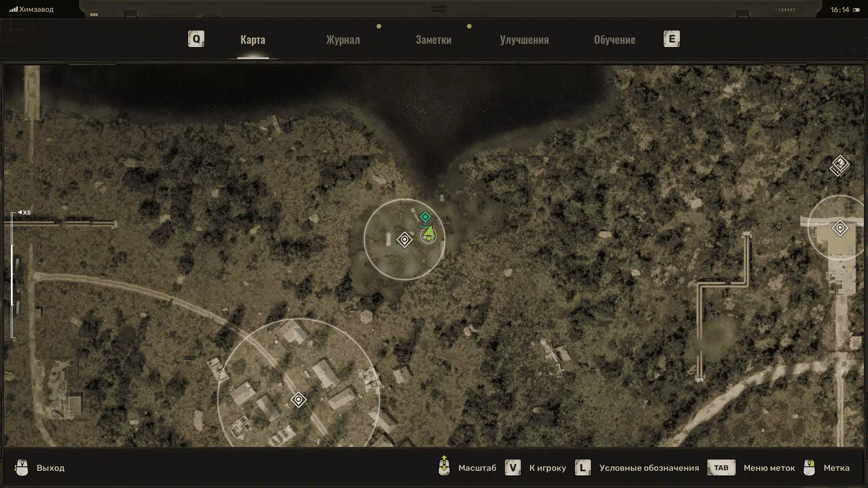868x488 pixels.
Task: Click the V key center-on-player icon
Action: (513, 468)
